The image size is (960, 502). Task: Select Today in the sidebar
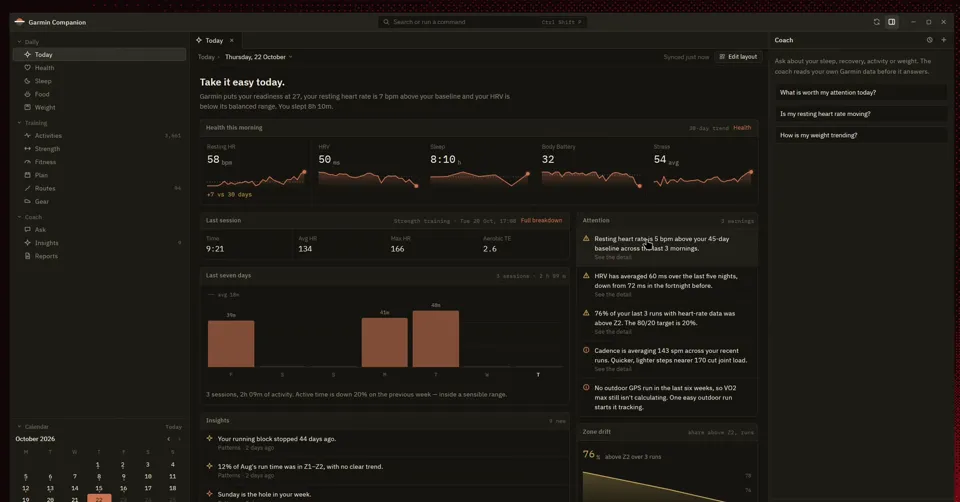point(99,54)
